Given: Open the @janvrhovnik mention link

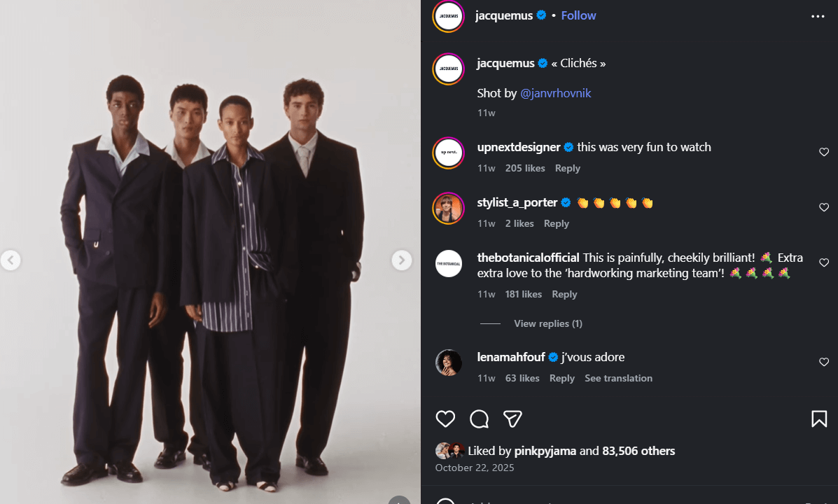Looking at the screenshot, I should click(556, 92).
